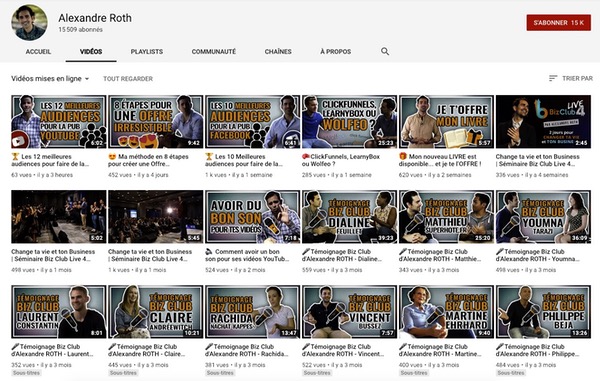Open Alexandre Roth channel avatar
This screenshot has height=381, width=600.
[x=29, y=23]
